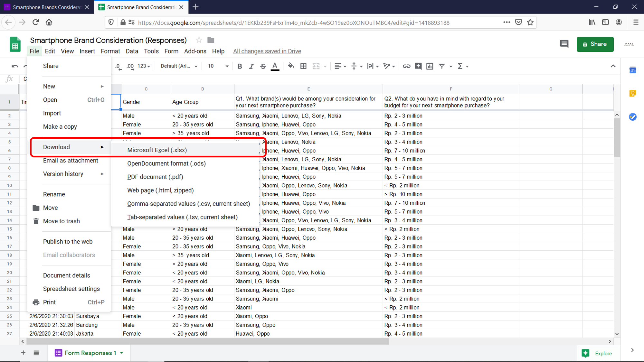Open the comments history icon

coord(564,44)
